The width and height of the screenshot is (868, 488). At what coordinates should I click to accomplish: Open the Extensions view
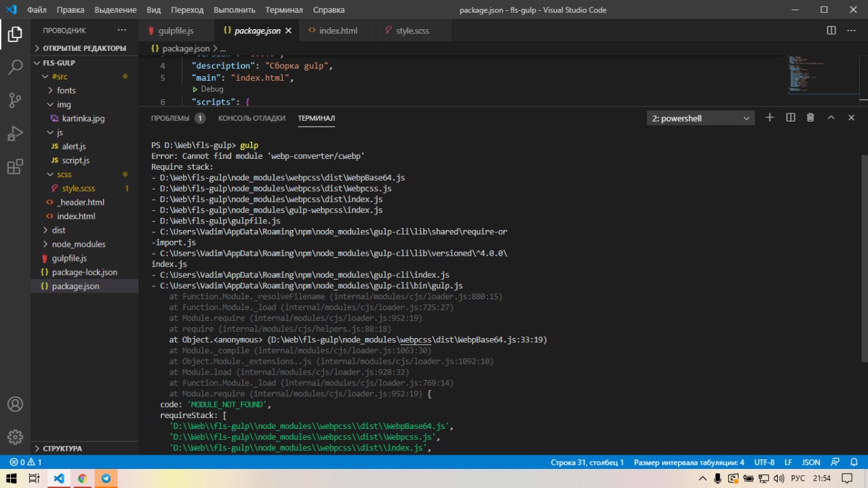click(15, 167)
